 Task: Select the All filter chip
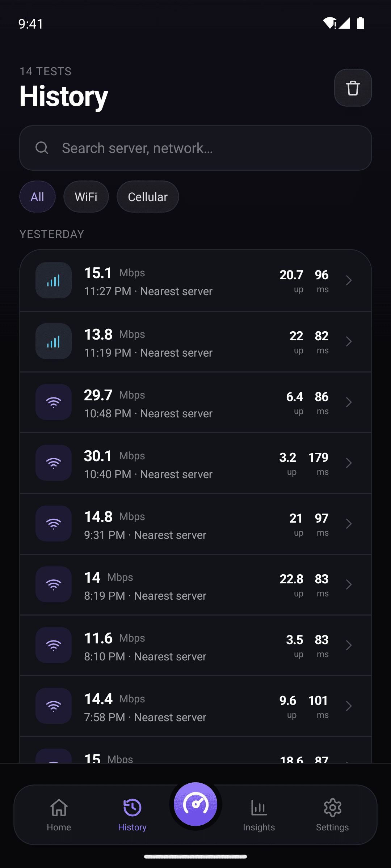37,197
